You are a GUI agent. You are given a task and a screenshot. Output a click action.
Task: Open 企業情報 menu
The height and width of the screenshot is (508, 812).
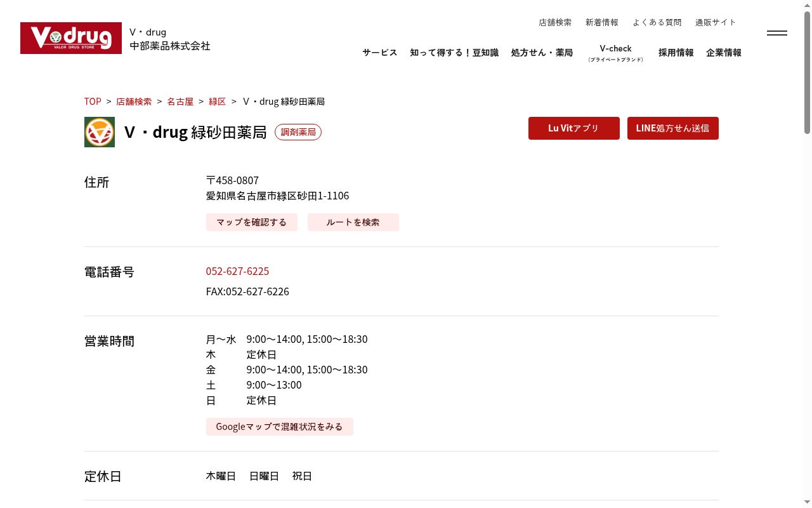(724, 53)
